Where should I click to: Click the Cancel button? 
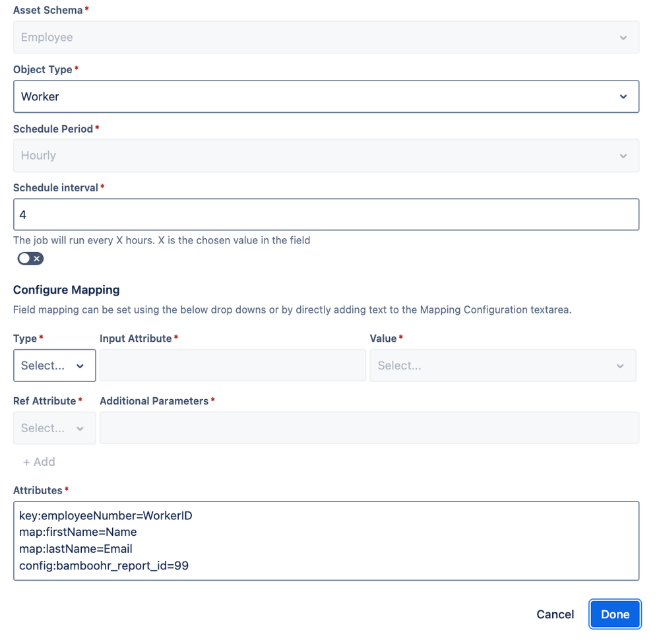(555, 614)
